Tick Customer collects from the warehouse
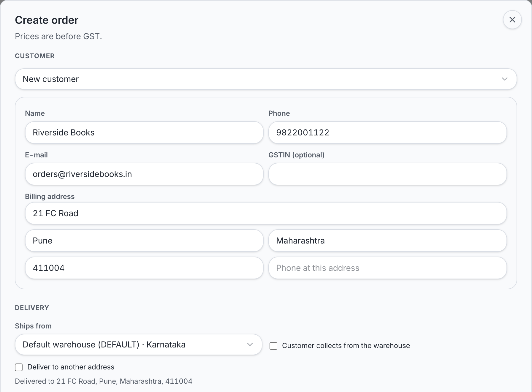The height and width of the screenshot is (392, 532). point(273,346)
